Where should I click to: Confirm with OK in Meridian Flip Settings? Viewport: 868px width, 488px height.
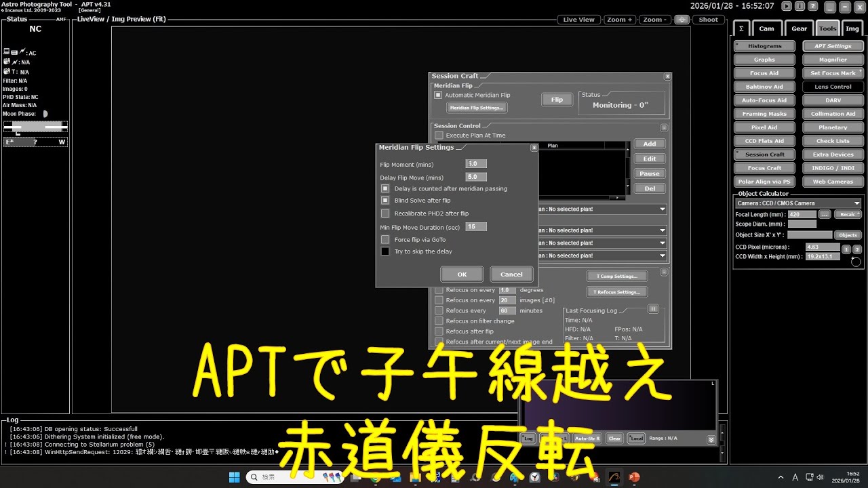[x=462, y=274]
